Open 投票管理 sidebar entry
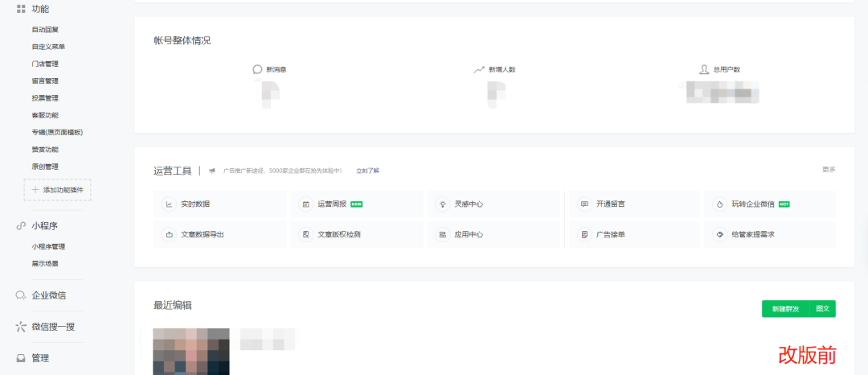The height and width of the screenshot is (375, 868). (45, 98)
